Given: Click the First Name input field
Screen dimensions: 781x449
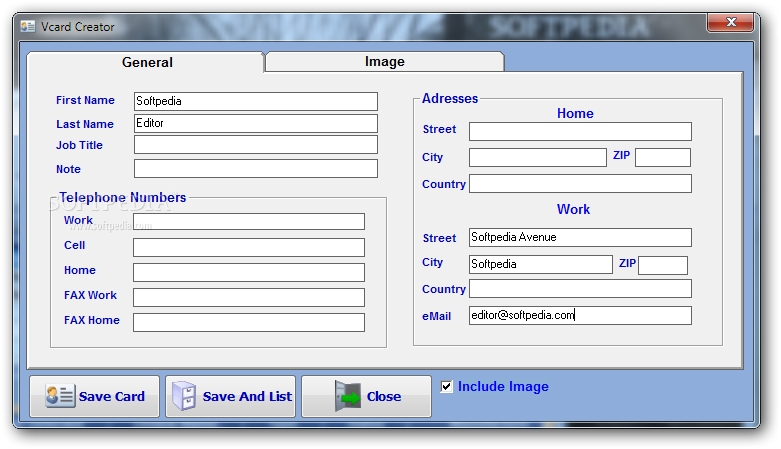Looking at the screenshot, I should coord(256,101).
